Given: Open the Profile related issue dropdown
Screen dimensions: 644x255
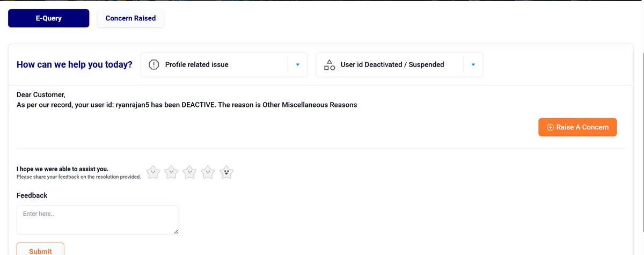Looking at the screenshot, I should 224,64.
